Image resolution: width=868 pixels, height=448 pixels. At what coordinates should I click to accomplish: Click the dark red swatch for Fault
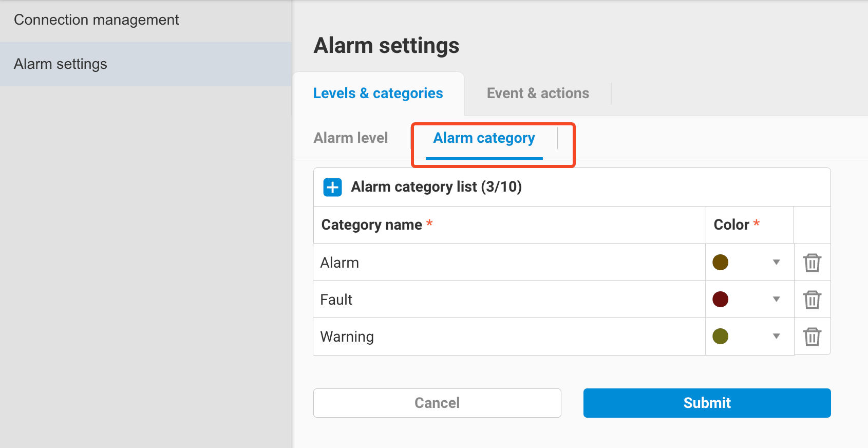720,299
